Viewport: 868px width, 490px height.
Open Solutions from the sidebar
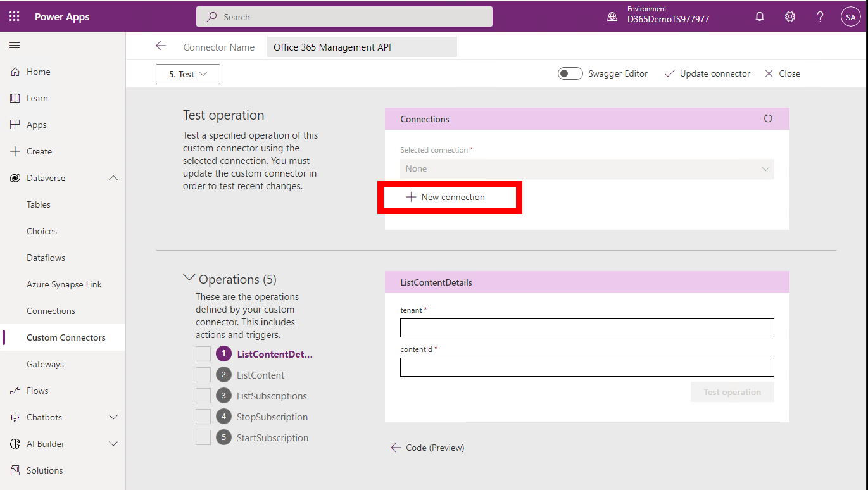pyautogui.click(x=46, y=470)
